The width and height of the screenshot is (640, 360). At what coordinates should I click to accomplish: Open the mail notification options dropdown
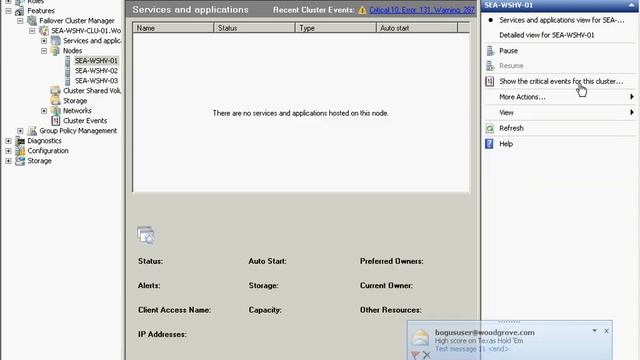click(595, 331)
